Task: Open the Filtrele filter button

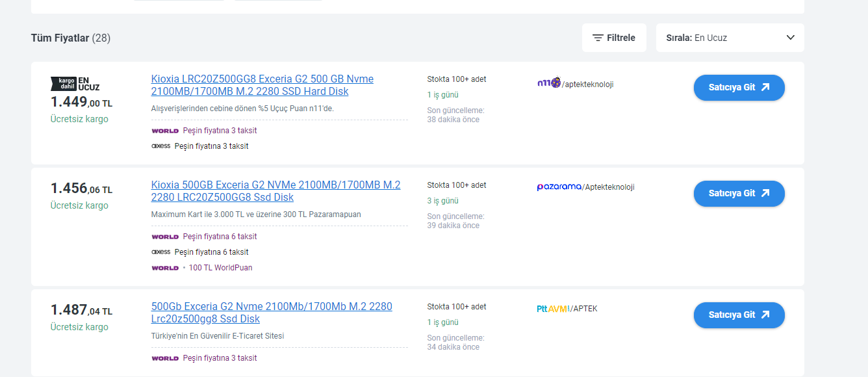Action: click(x=614, y=38)
